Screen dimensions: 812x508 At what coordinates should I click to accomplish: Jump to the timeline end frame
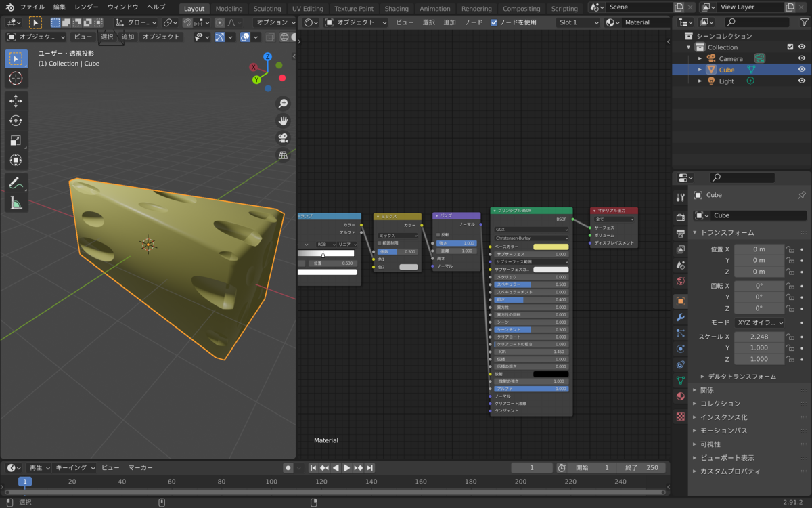pyautogui.click(x=370, y=468)
